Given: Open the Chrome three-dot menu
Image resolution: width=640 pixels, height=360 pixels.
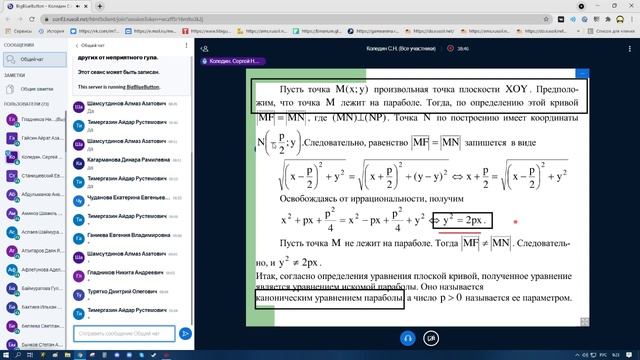Looking at the screenshot, I should coord(632,19).
